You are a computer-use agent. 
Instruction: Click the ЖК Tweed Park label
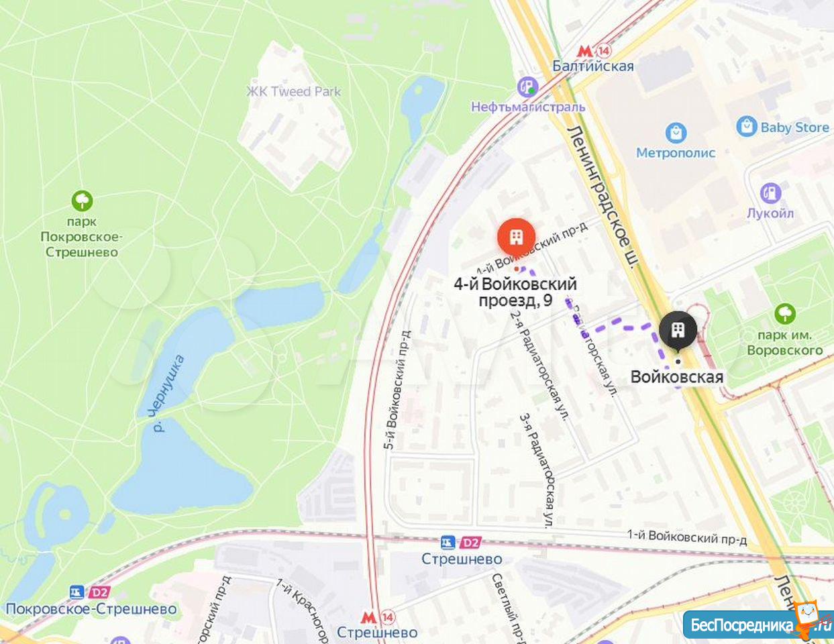pyautogui.click(x=294, y=91)
